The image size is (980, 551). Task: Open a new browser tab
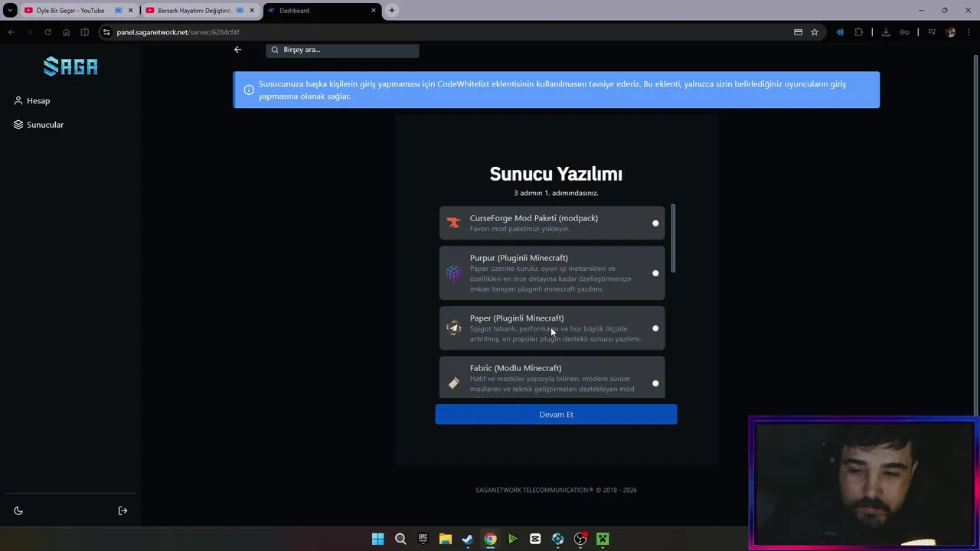pyautogui.click(x=392, y=11)
